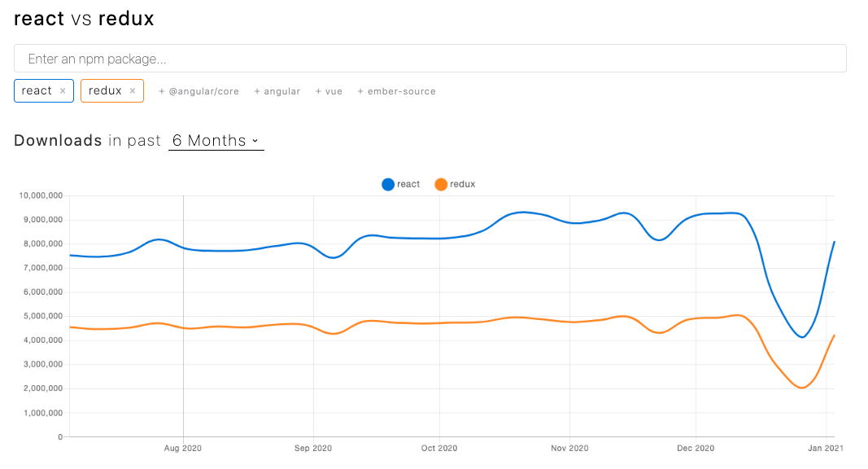868x469 pixels.
Task: Click the Jan 2021 axis label
Action: 826,448
